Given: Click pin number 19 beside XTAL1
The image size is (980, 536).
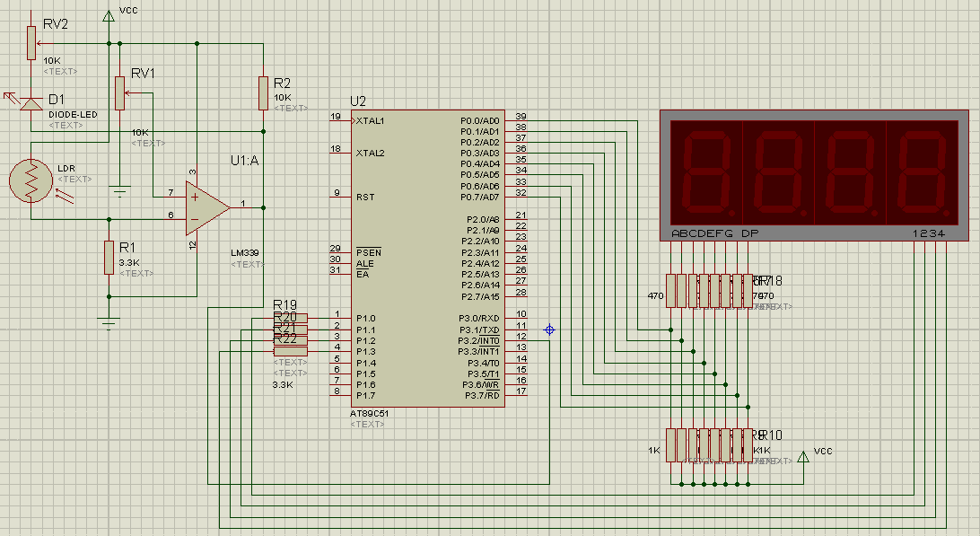Looking at the screenshot, I should [x=336, y=117].
